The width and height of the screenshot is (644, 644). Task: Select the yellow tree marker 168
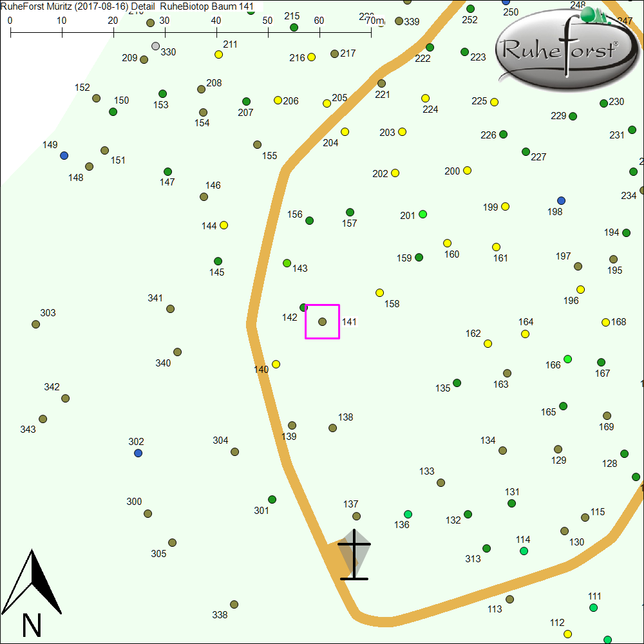point(605,322)
